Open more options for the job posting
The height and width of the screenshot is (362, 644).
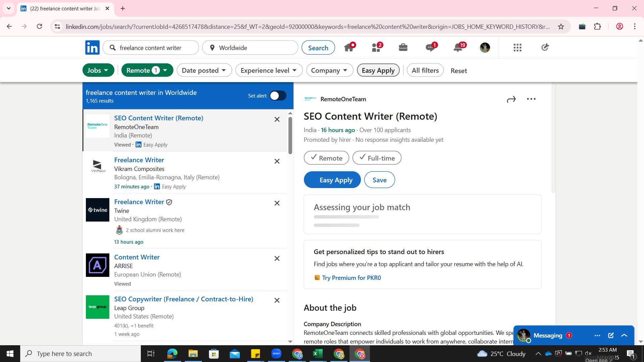[531, 99]
